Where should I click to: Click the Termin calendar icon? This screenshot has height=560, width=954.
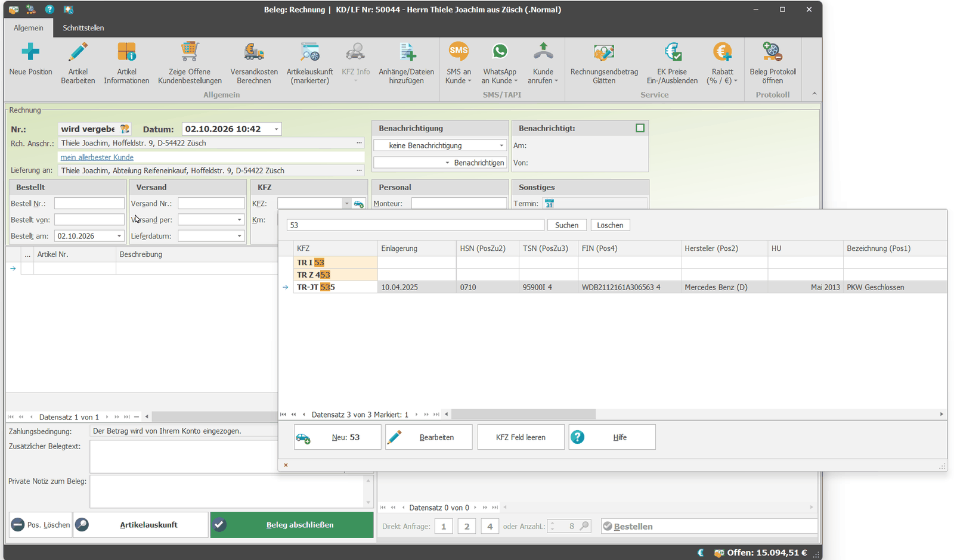(549, 204)
